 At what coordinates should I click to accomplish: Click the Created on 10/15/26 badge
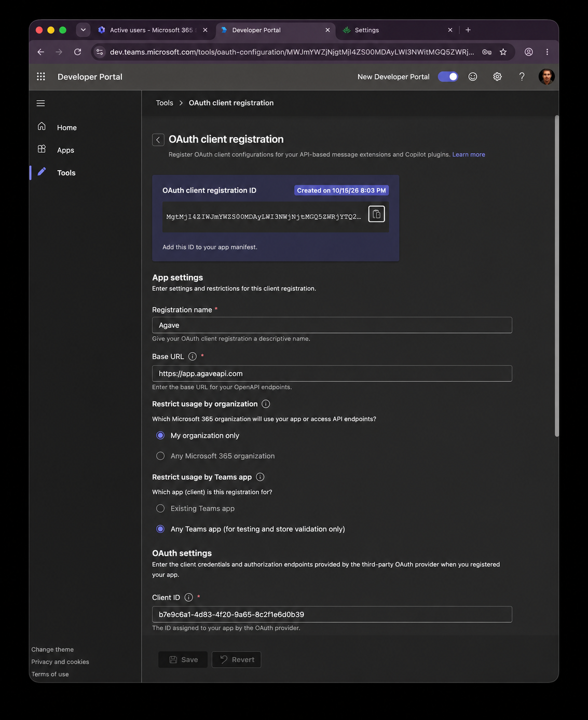click(341, 190)
